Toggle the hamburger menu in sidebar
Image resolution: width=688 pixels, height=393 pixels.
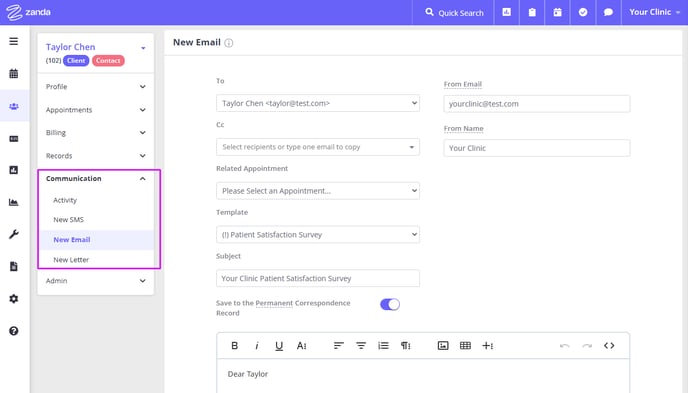pos(14,41)
